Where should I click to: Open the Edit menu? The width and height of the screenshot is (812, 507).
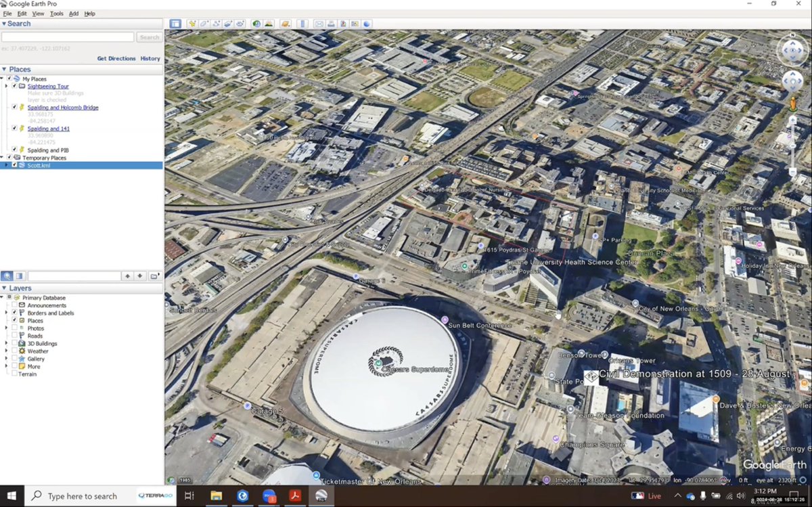(x=22, y=14)
